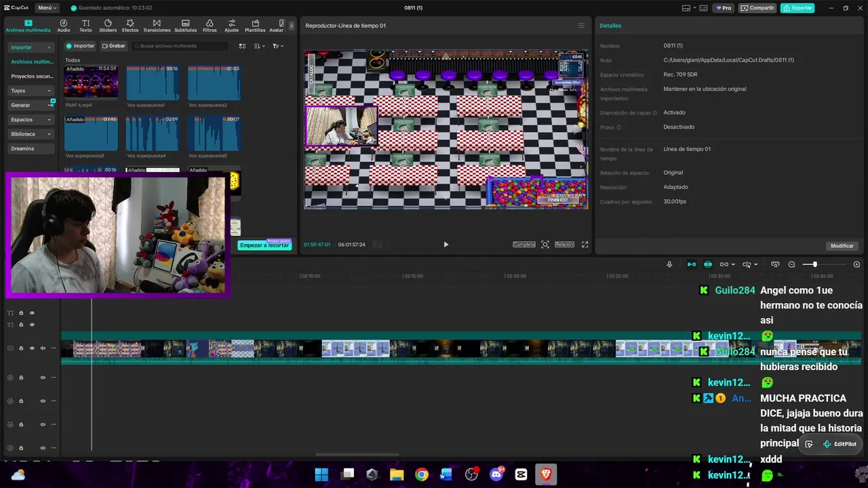
Task: Click the Compartir button
Action: point(757,8)
